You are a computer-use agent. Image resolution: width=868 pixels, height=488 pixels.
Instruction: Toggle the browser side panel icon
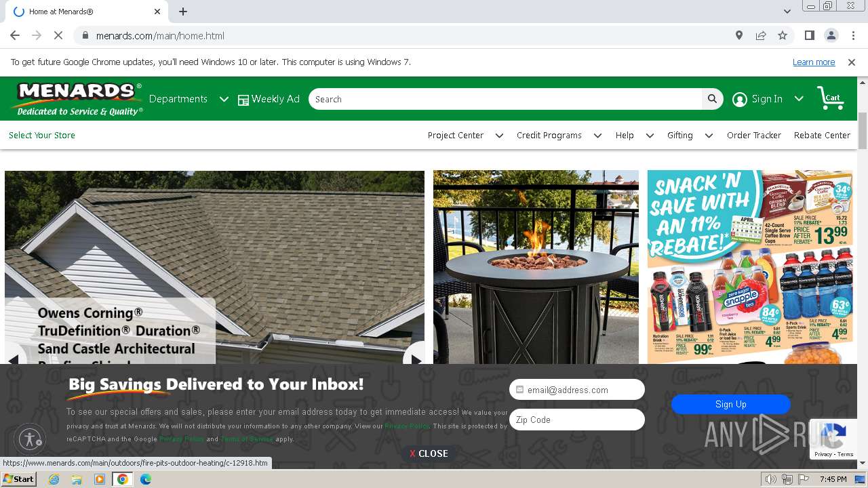point(809,35)
